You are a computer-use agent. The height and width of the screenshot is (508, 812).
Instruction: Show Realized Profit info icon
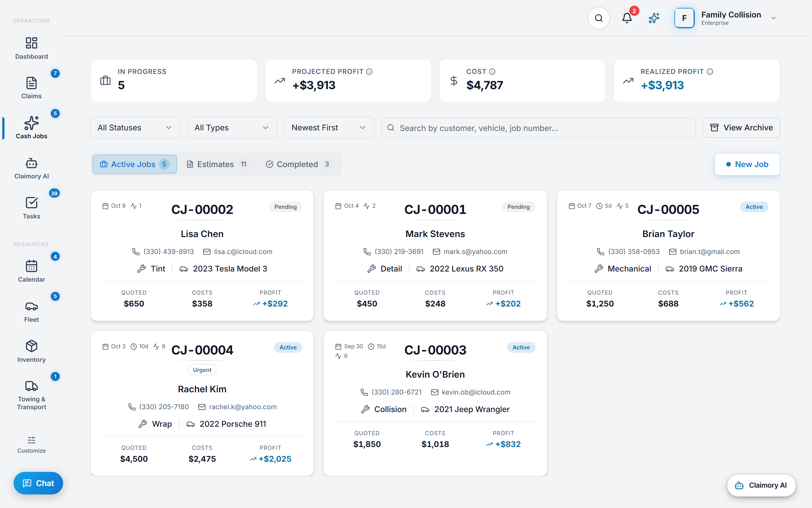(x=710, y=72)
